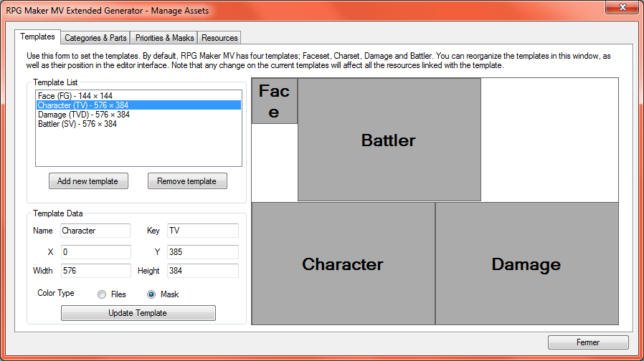The width and height of the screenshot is (644, 361).
Task: Click the Update Template button
Action: coord(138,313)
